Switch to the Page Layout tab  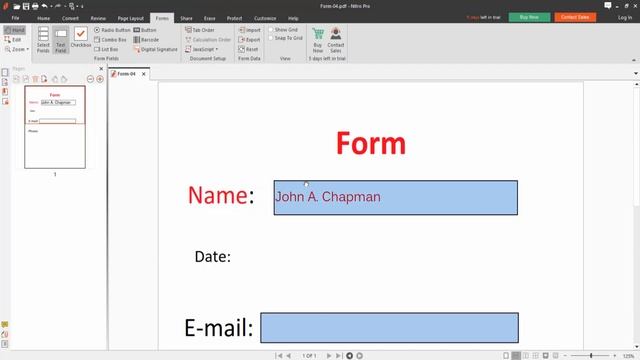point(131,18)
